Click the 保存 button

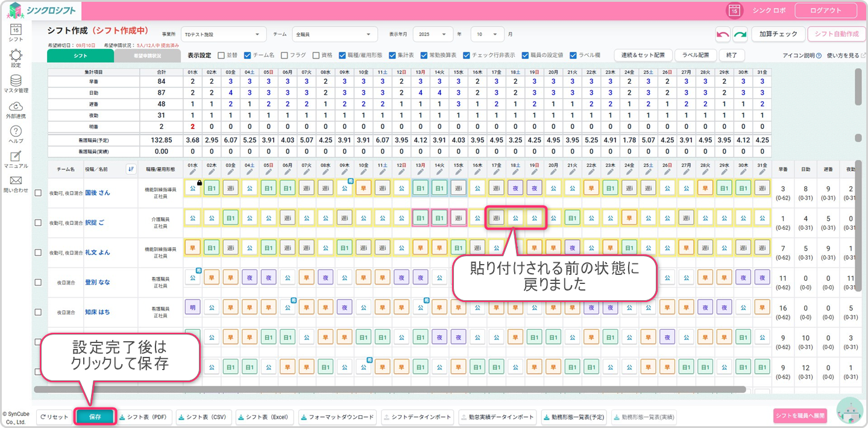coord(95,417)
